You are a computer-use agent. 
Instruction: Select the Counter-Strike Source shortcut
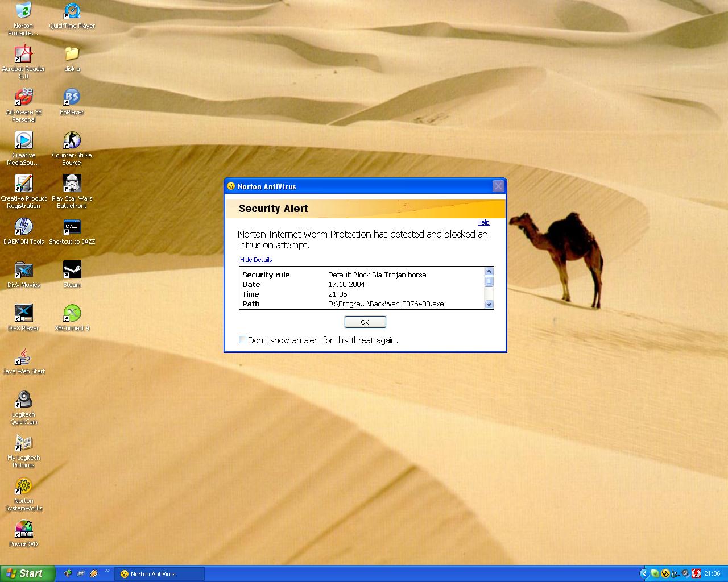[x=72, y=148]
